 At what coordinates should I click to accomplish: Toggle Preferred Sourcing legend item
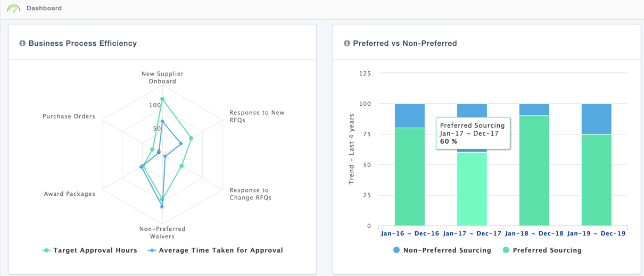(x=547, y=250)
